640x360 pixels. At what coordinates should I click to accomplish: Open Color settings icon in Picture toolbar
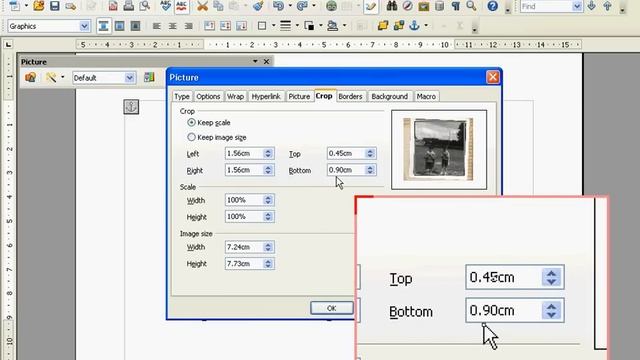149,77
